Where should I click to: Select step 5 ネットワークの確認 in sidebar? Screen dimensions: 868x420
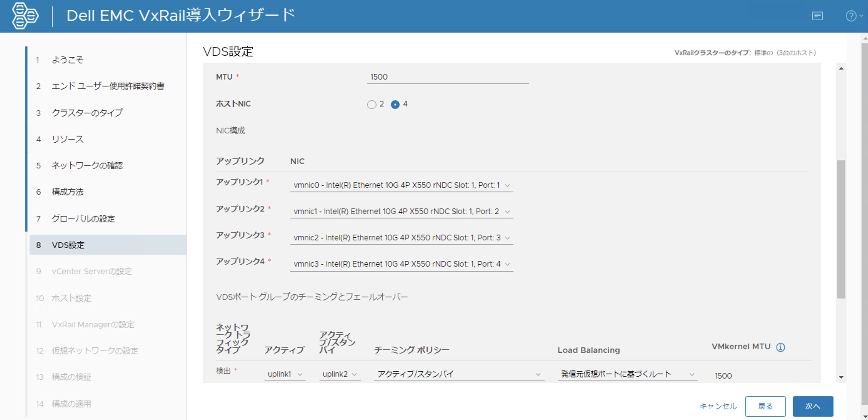87,166
